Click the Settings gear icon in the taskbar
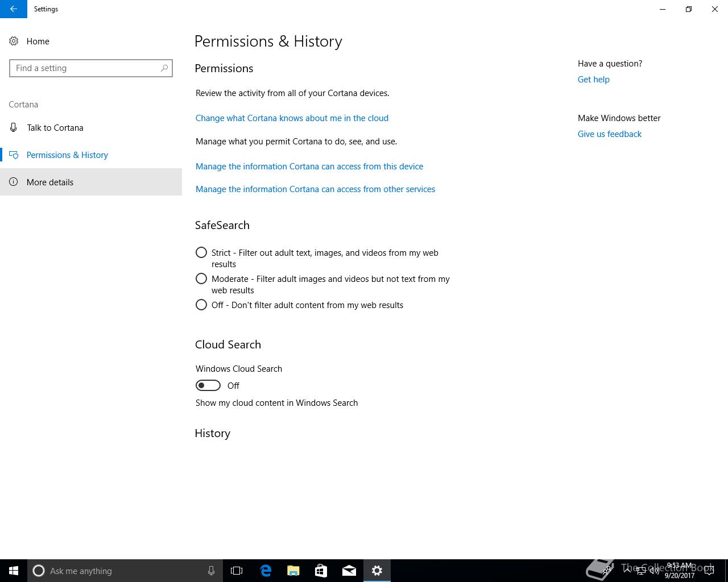The height and width of the screenshot is (582, 728). [377, 571]
